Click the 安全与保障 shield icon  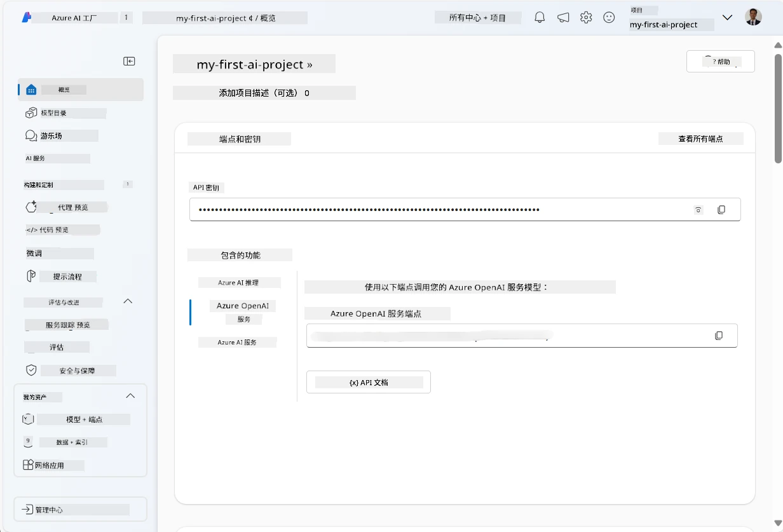pyautogui.click(x=31, y=370)
